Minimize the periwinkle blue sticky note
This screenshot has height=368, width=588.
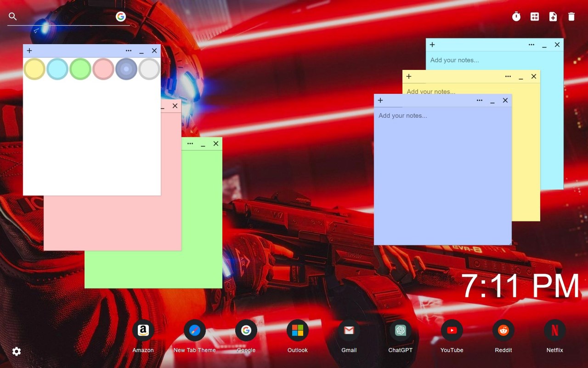tap(492, 101)
